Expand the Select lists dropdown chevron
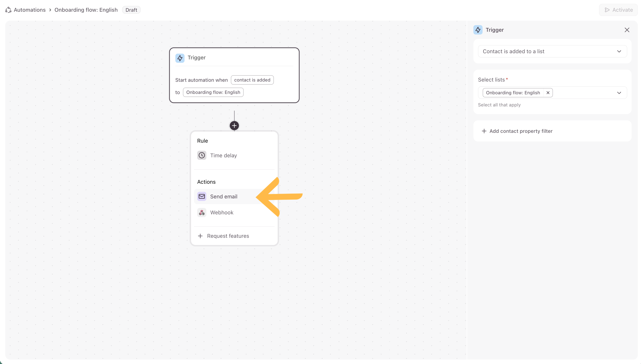Viewport: 641px width, 364px height. pos(619,93)
